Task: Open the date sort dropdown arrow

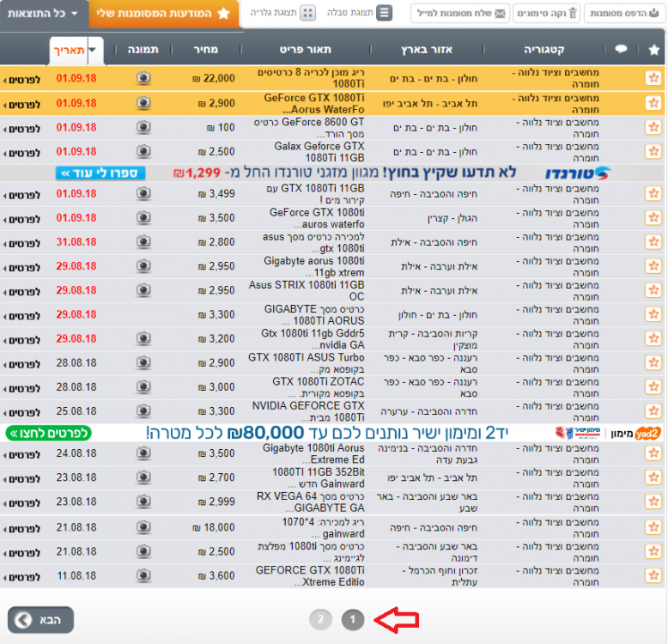Action: coord(94,51)
